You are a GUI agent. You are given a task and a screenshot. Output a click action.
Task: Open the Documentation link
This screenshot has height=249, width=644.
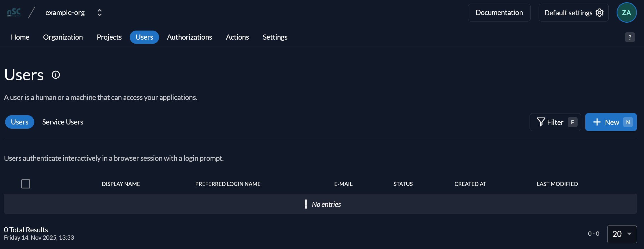coord(499,12)
